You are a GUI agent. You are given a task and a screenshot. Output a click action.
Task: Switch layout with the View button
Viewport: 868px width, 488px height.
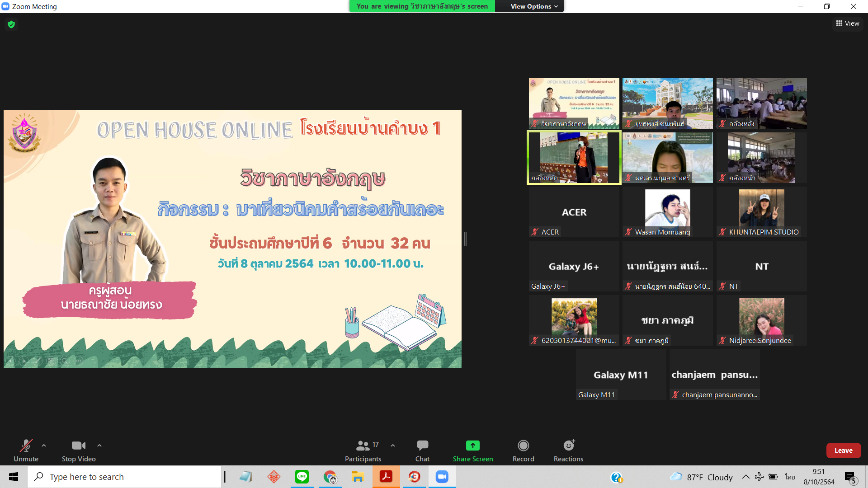point(848,23)
